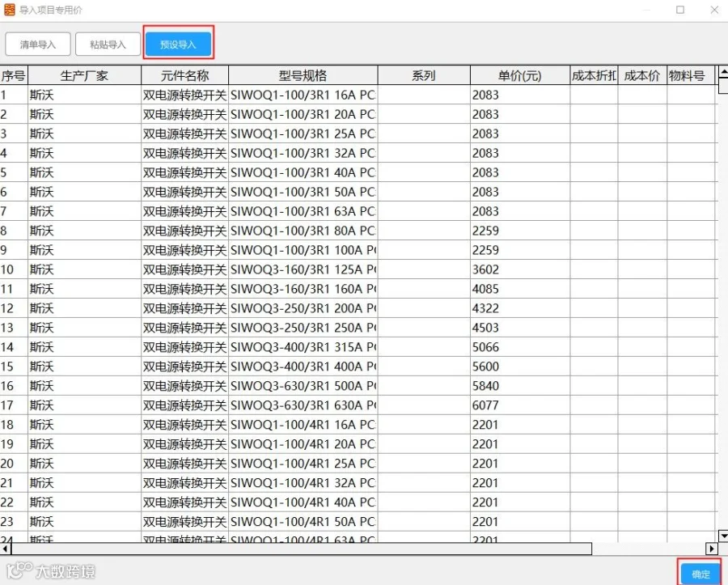Select SIWOQ1-100/4R1 16A model cell
The height and width of the screenshot is (585, 728).
pyautogui.click(x=303, y=425)
